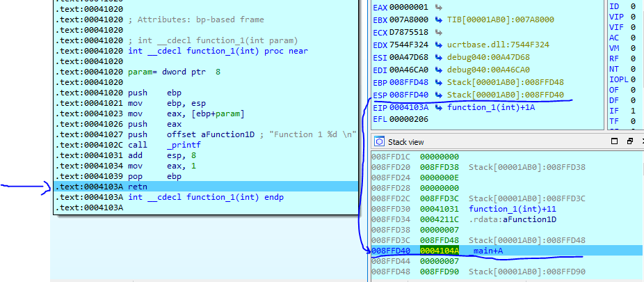Toggle the DF direction flag value
Image resolution: width=644 pixels, height=282 pixels.
(632, 99)
